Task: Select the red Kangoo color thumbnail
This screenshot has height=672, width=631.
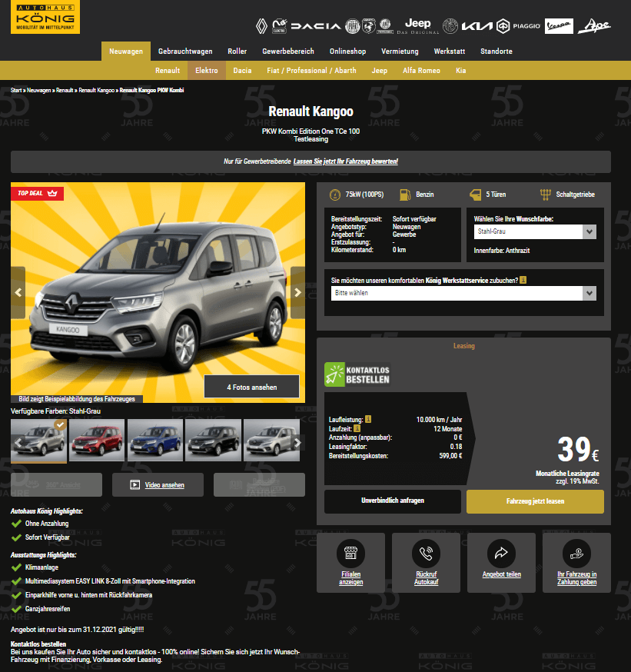Action: (97, 440)
